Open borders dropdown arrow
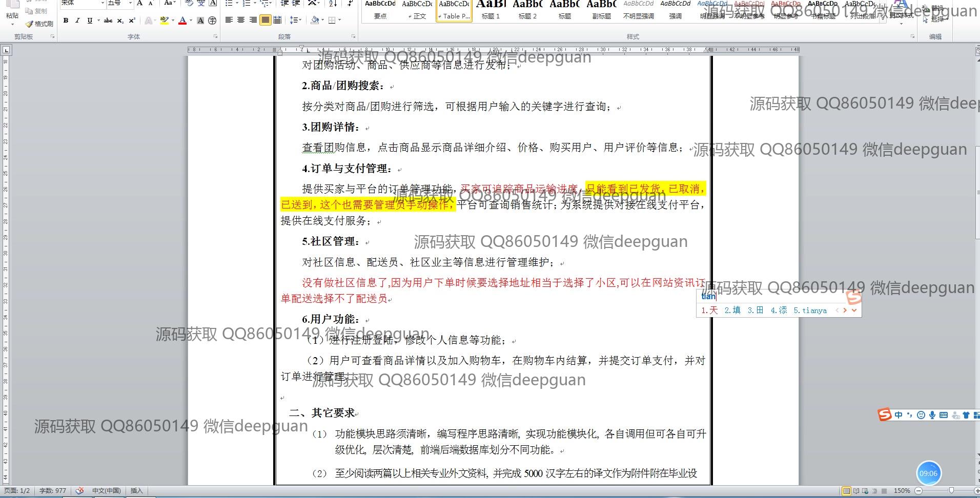The height and width of the screenshot is (498, 980). pyautogui.click(x=339, y=20)
